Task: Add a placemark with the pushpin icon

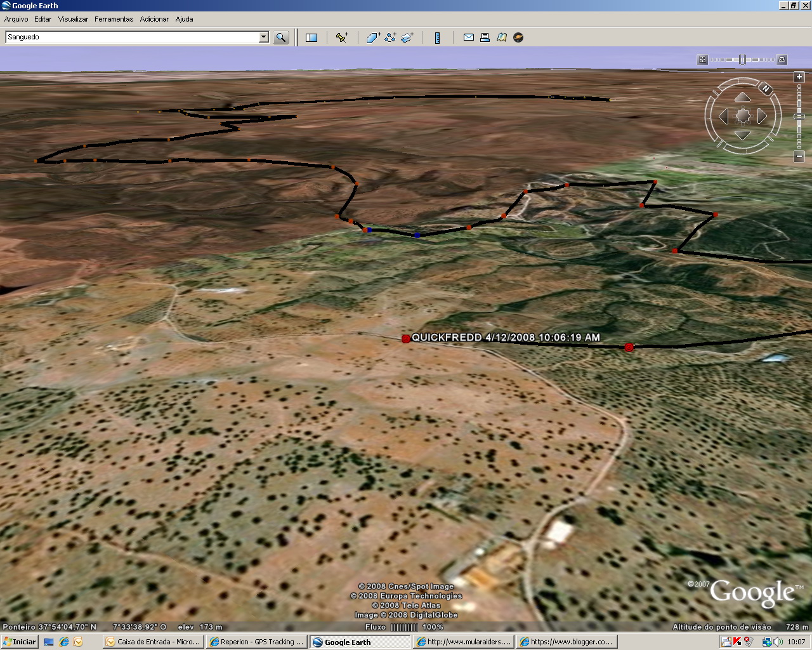Action: 342,37
